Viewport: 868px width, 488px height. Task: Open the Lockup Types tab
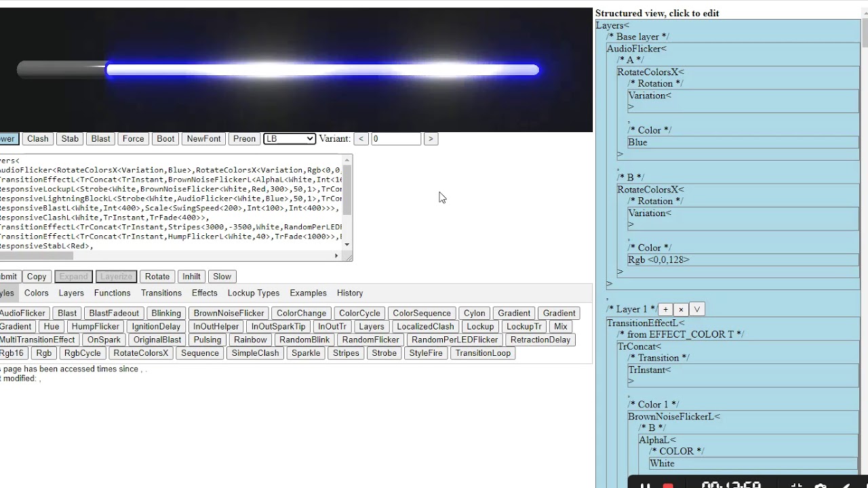[254, 293]
